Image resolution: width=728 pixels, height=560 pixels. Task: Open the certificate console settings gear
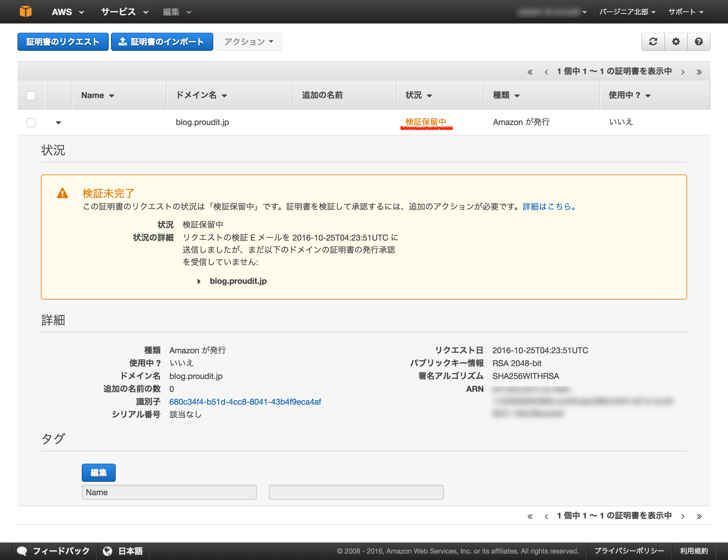click(676, 42)
